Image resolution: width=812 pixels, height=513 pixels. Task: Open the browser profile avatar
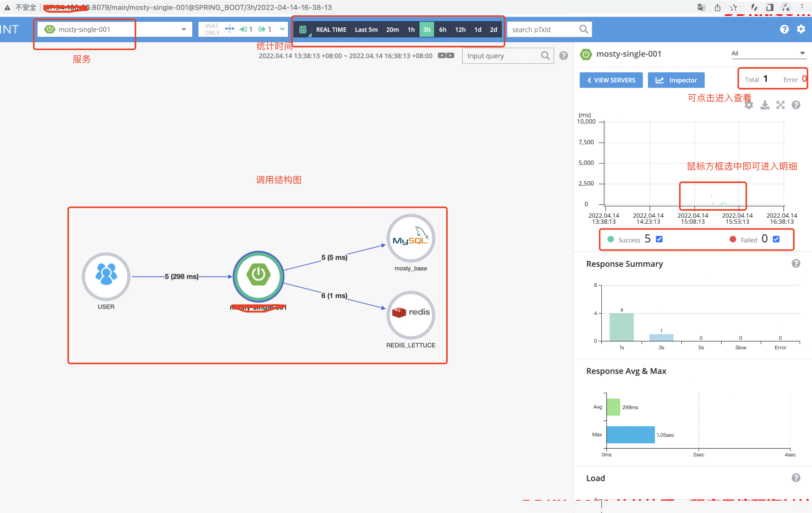[x=786, y=7]
